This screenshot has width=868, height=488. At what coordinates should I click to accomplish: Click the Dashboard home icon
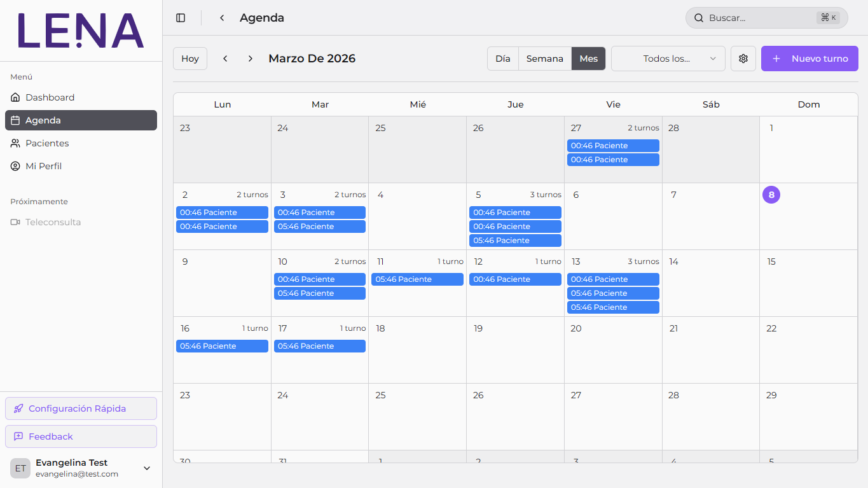tap(15, 97)
